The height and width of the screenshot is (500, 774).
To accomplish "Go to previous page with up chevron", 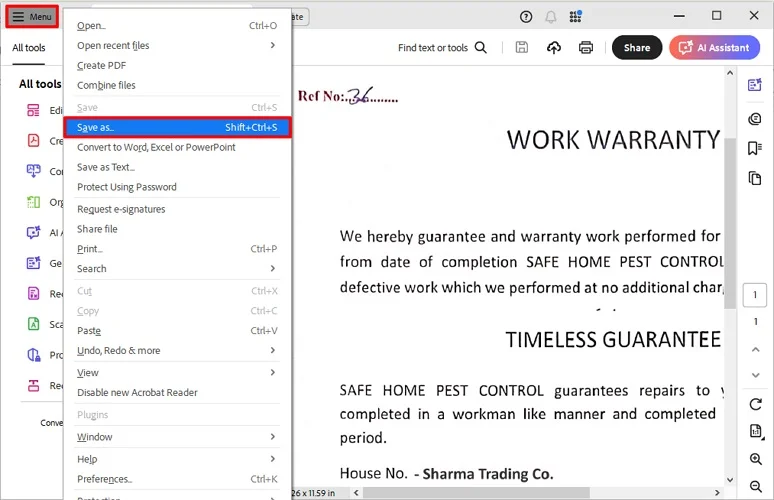I will (755, 349).
